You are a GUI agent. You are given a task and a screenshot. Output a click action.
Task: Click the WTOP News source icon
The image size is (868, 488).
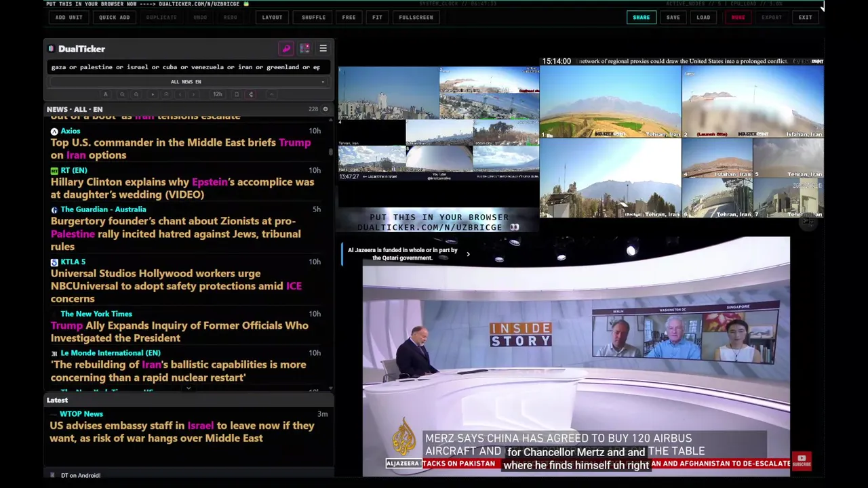coord(54,414)
